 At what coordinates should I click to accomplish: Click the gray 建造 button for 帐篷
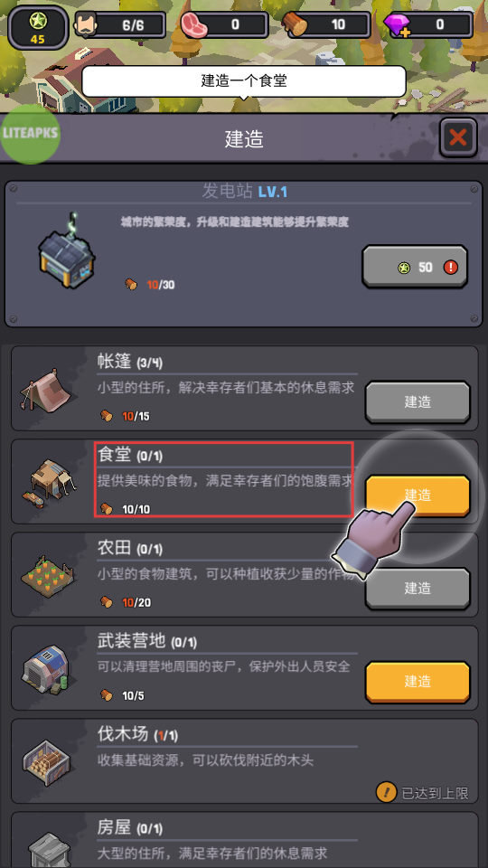(x=418, y=402)
